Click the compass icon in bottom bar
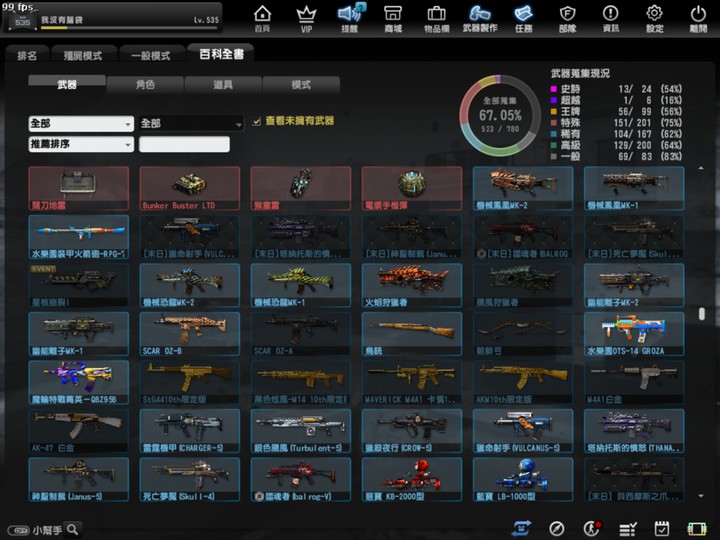The image size is (720, 540). 557,528
